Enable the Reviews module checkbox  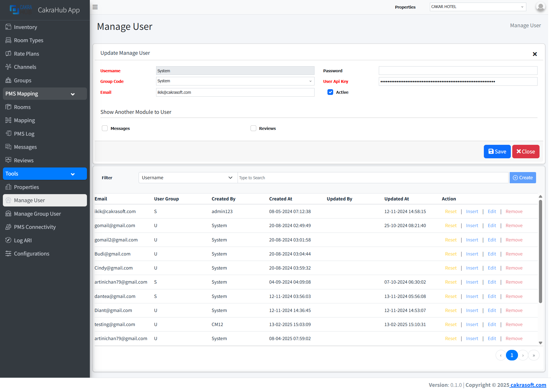click(x=253, y=128)
